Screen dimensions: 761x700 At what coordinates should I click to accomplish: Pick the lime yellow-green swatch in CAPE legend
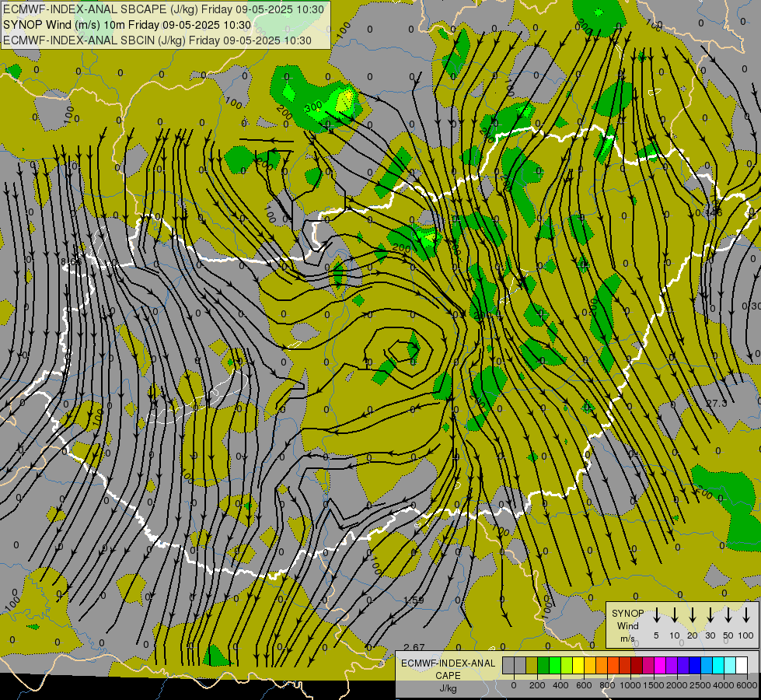coord(567,665)
